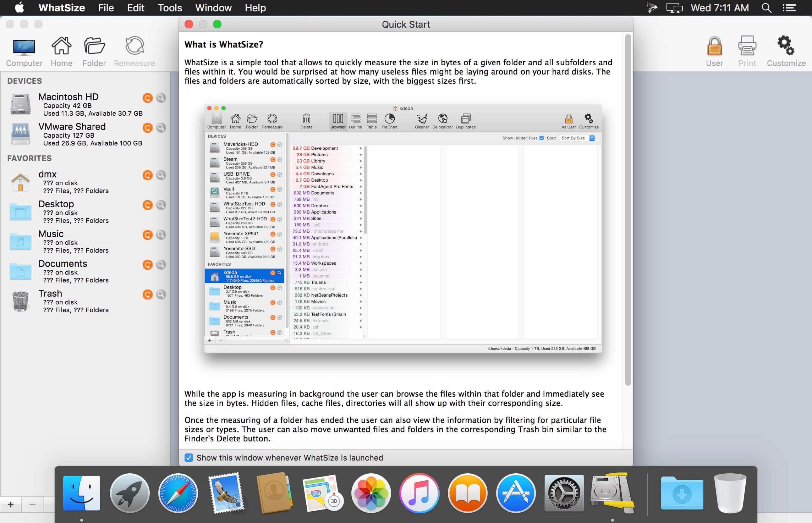
Task: Launch Safari from the Dock
Action: pos(178,493)
